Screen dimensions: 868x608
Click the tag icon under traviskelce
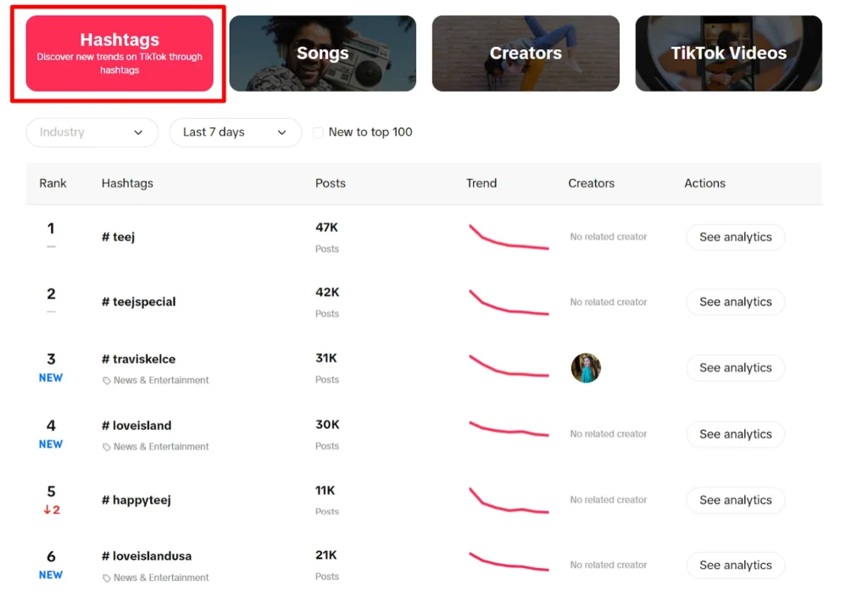[106, 381]
